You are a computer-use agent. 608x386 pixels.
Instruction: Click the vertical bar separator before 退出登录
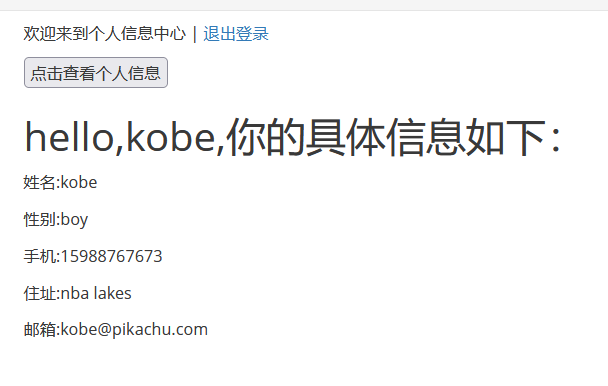coord(195,34)
